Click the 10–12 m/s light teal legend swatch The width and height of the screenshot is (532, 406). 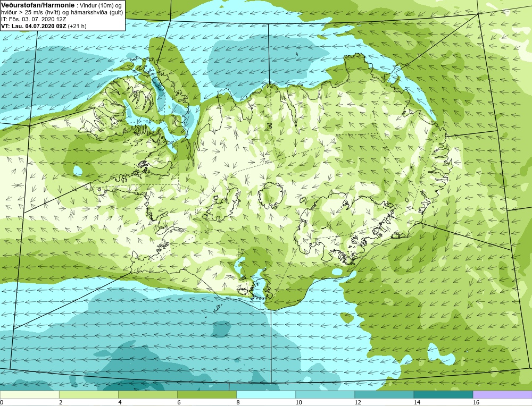[325, 394]
